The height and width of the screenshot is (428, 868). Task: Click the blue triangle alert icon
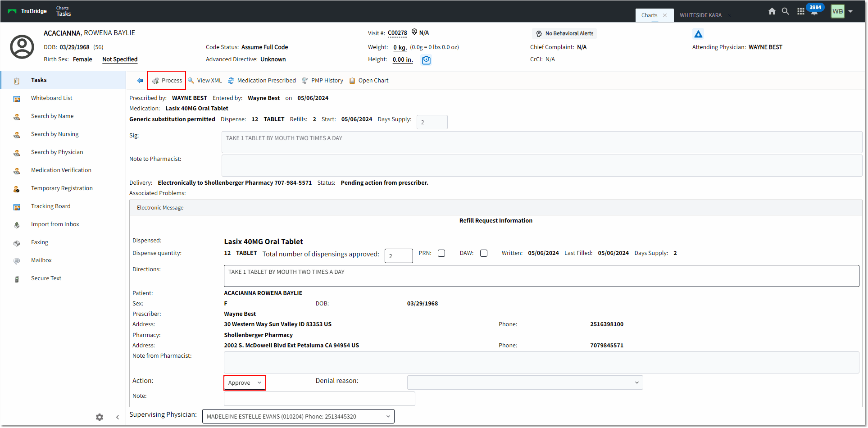(x=698, y=34)
